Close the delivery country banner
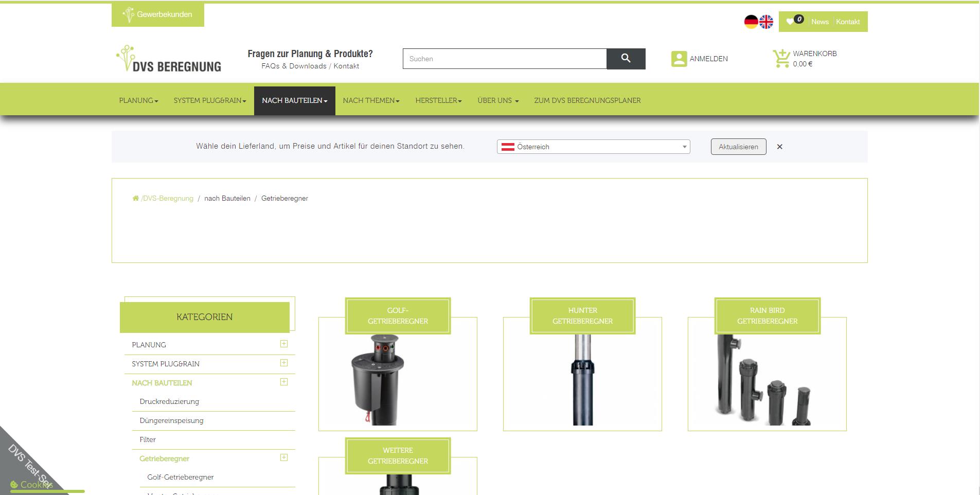 [779, 147]
